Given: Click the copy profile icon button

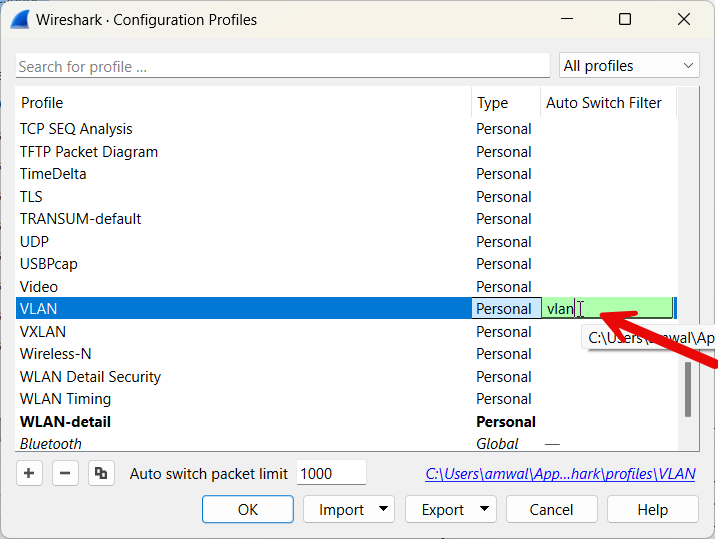Looking at the screenshot, I should [x=99, y=473].
